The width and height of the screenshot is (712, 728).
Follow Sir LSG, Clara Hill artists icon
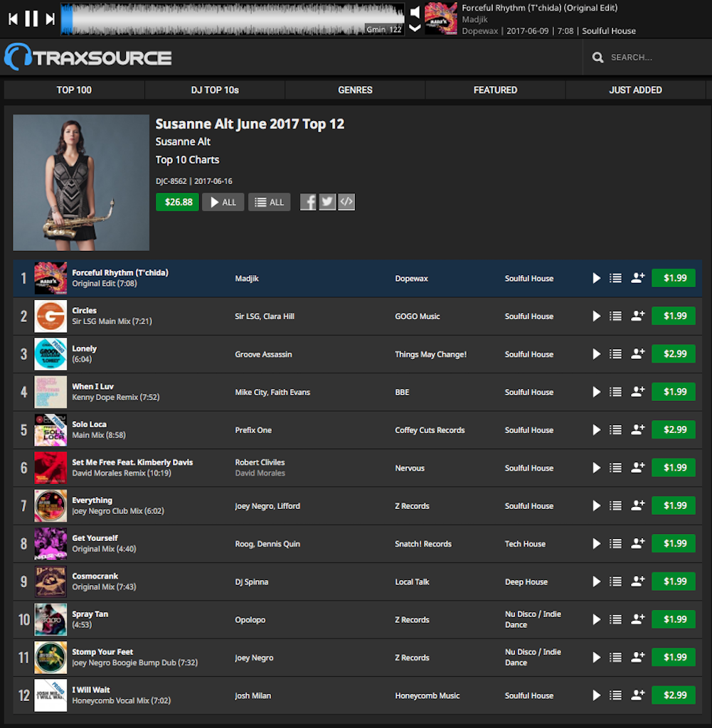coord(638,316)
